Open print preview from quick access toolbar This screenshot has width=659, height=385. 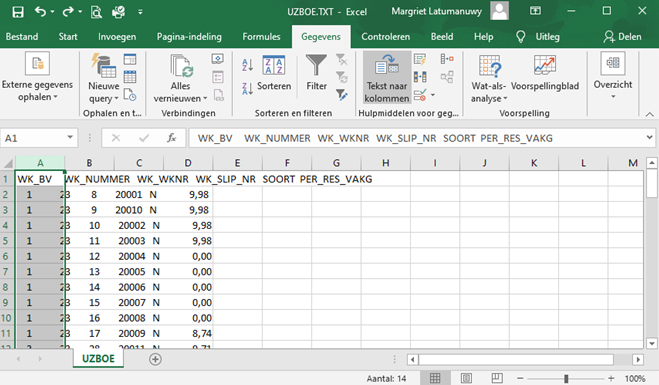[x=96, y=12]
